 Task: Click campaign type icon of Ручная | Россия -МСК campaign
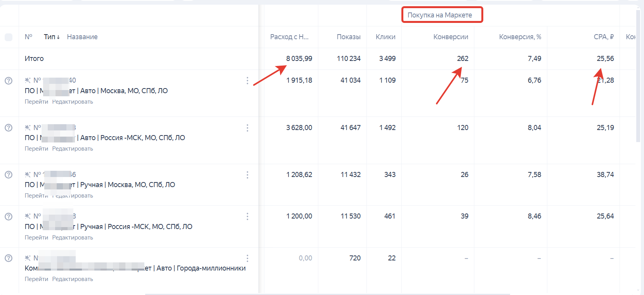click(x=28, y=216)
